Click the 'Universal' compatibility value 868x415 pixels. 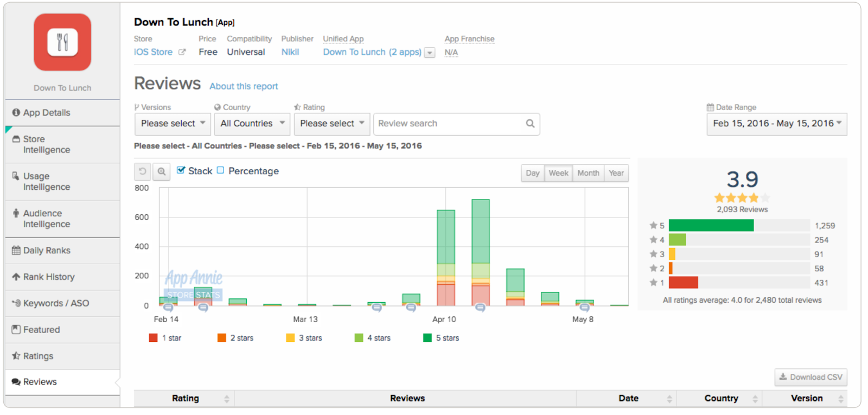[x=246, y=52]
